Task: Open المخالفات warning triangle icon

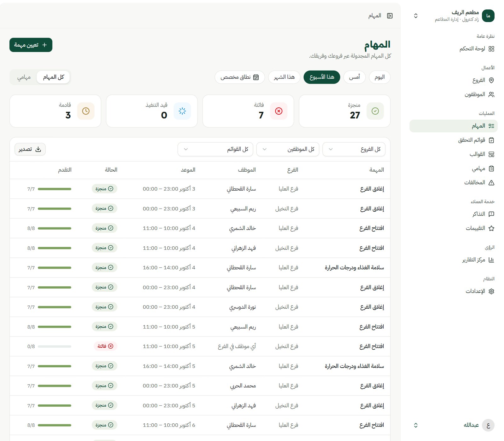Action: tap(491, 183)
